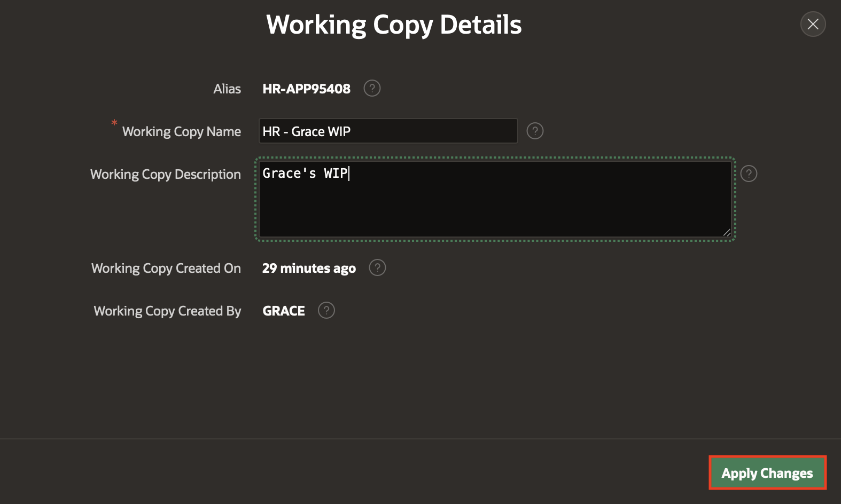841x504 pixels.
Task: Open help for Working Copy Description
Action: point(749,174)
